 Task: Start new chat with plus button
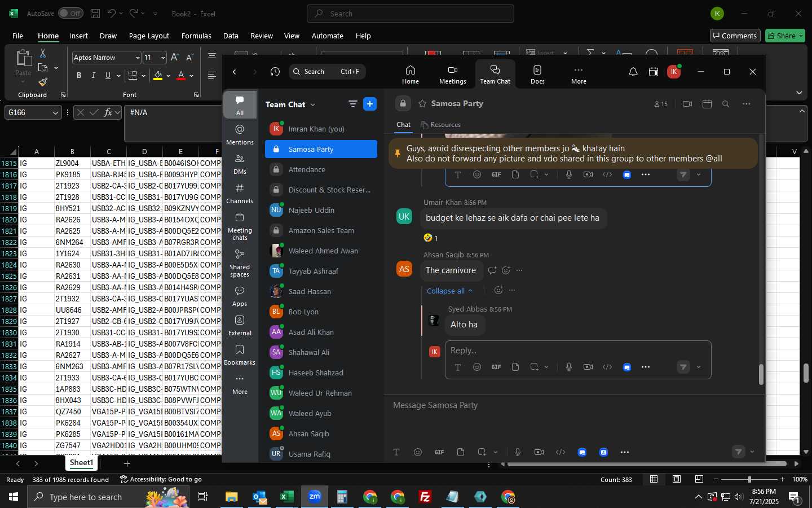coord(370,104)
